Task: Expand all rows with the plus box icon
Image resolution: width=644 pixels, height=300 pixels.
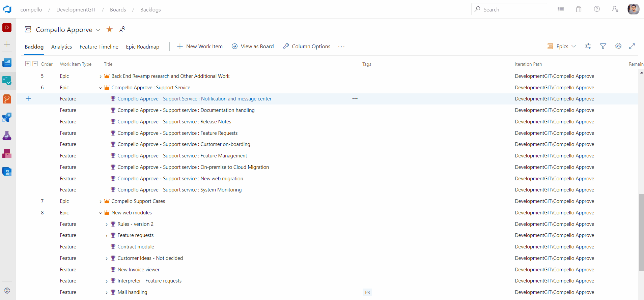Action: tap(28, 64)
